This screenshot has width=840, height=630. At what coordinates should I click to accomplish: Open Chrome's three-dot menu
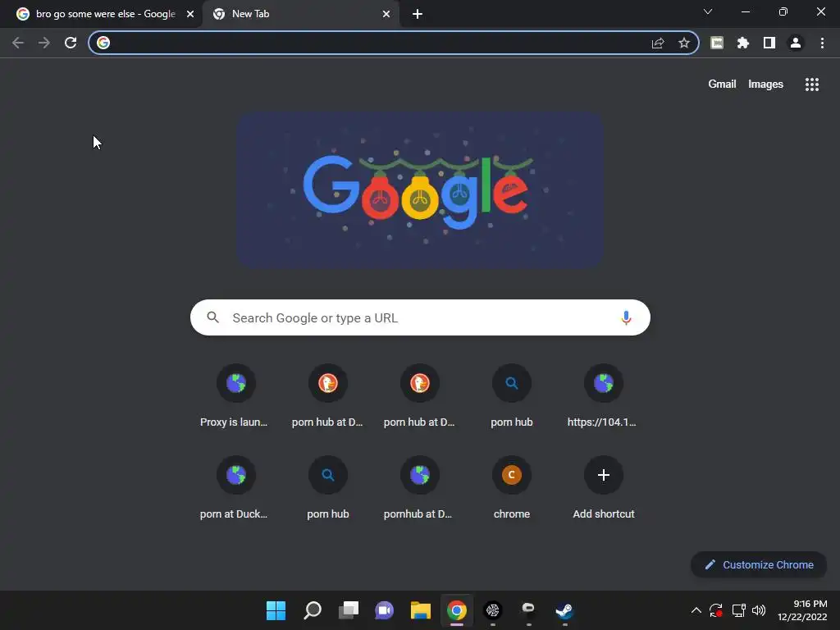(822, 43)
